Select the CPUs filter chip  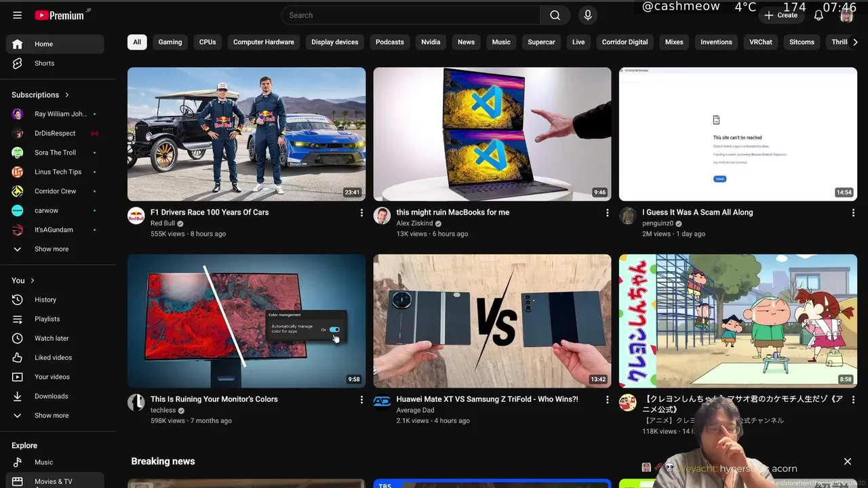pos(208,42)
